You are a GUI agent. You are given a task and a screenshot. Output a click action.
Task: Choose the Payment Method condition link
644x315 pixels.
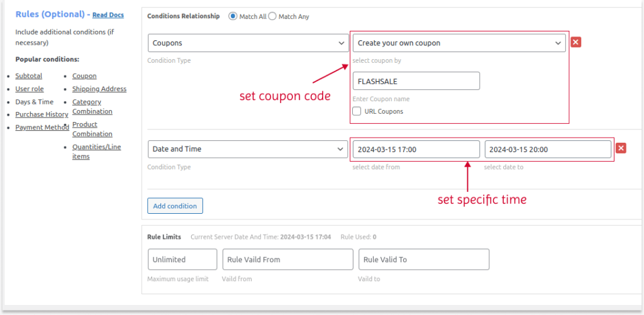click(x=42, y=127)
